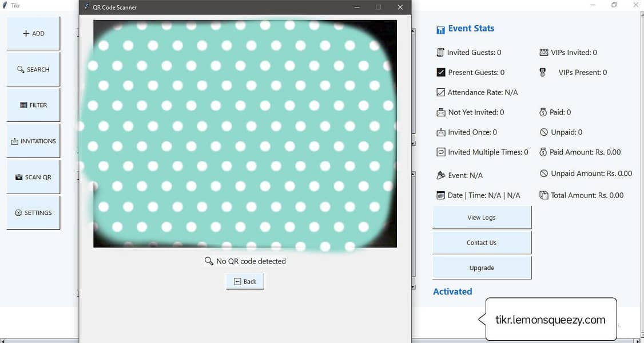Click the Attendance Rate checkbox icon
This screenshot has width=644, height=343.
440,92
